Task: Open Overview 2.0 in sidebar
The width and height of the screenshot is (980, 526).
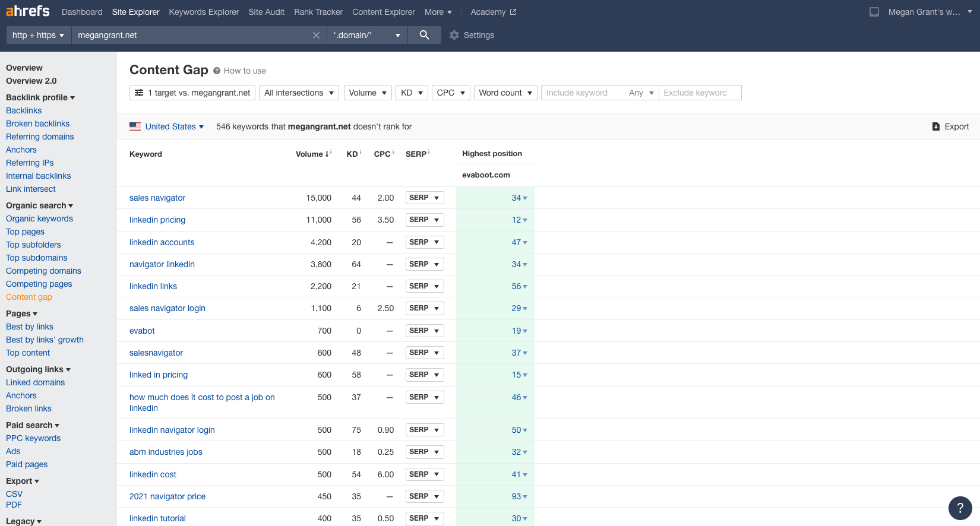Action: pos(31,81)
